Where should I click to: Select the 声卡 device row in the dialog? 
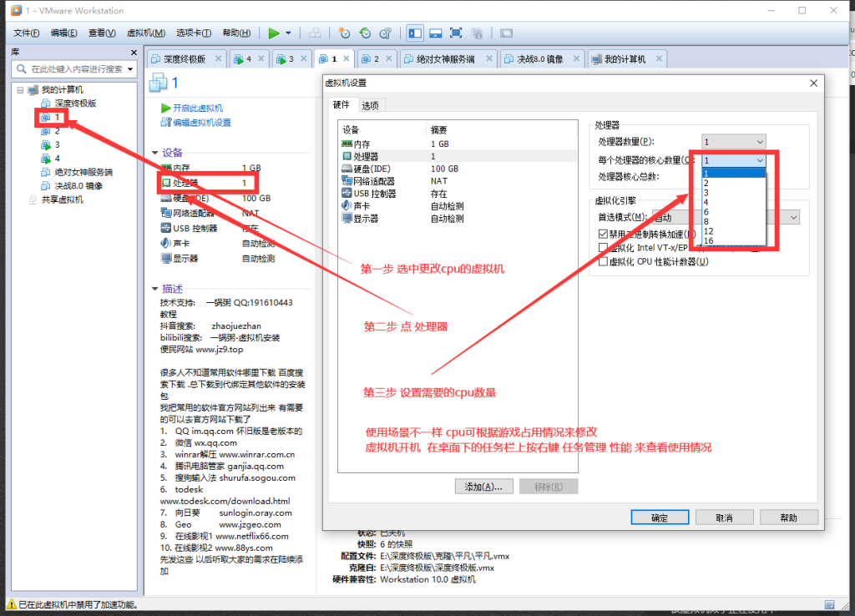457,206
